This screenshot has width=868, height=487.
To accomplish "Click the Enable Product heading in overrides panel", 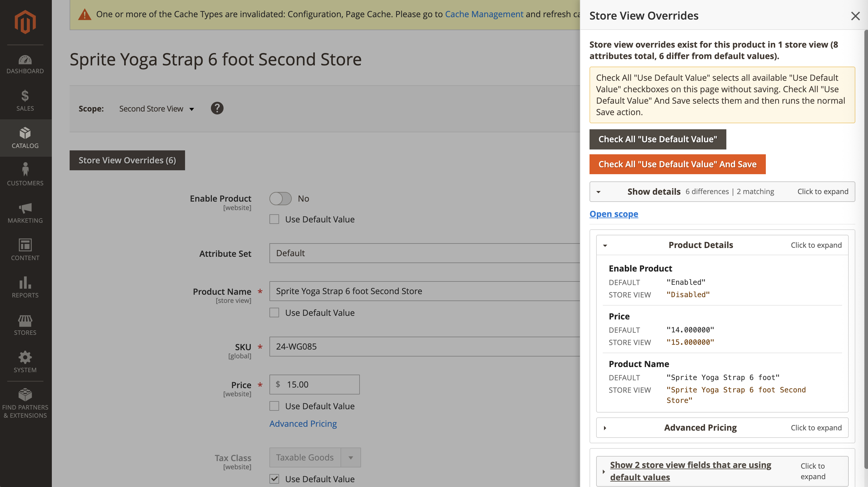I will point(640,268).
